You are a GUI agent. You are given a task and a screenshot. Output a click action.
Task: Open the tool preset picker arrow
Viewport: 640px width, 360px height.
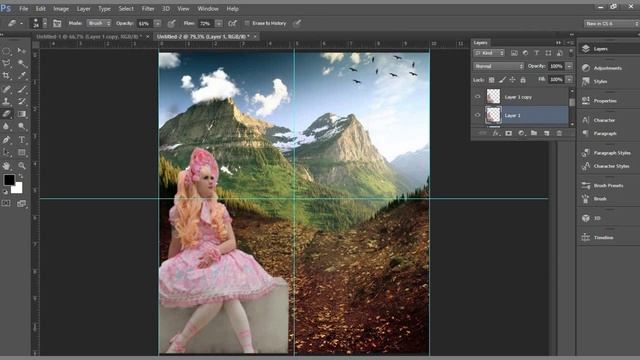[x=21, y=24]
